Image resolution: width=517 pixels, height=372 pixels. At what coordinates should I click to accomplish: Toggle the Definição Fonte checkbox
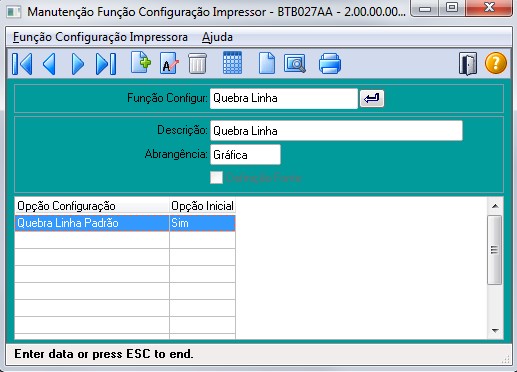[x=216, y=178]
